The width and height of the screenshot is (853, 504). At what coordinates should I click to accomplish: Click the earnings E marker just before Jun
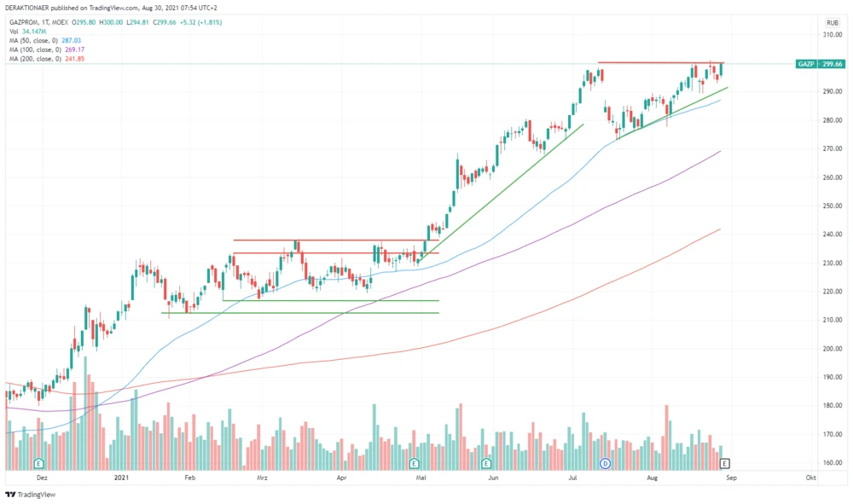(485, 463)
